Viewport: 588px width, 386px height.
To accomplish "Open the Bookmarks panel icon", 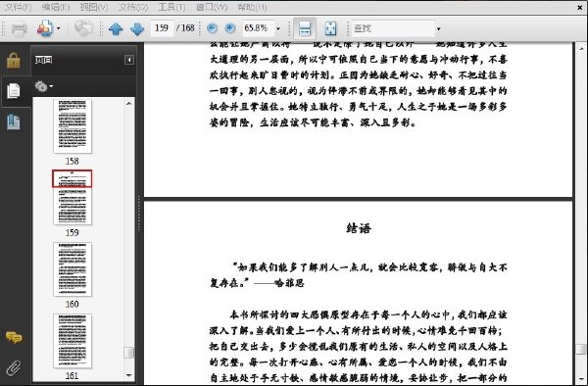I will point(14,121).
